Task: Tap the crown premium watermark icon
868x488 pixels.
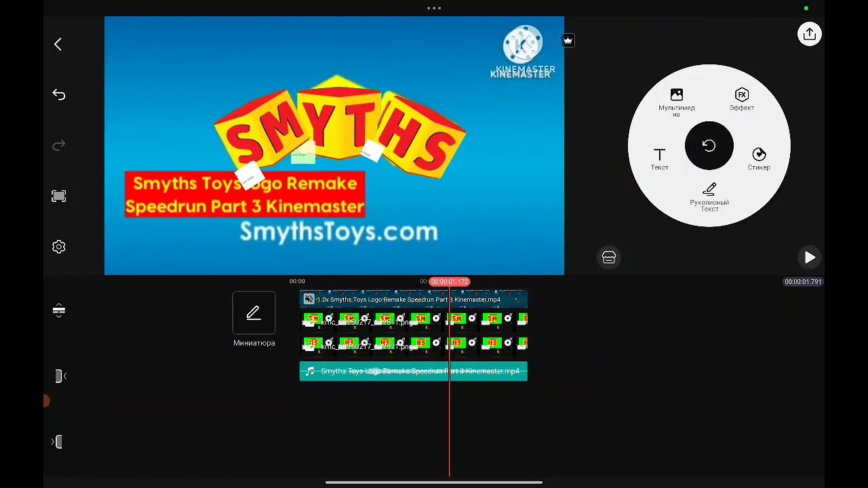Action: (x=568, y=41)
